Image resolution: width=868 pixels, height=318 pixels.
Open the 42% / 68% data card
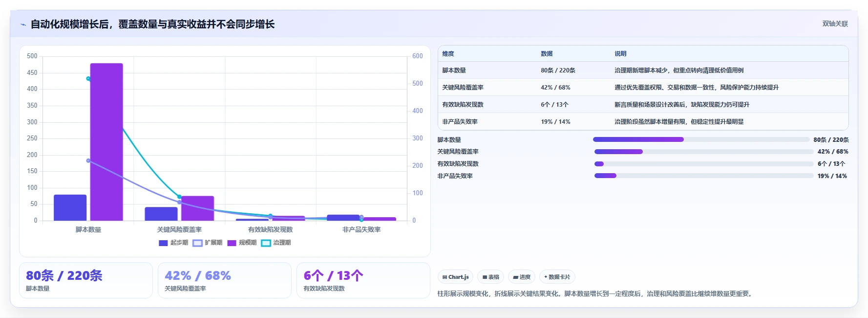point(225,280)
